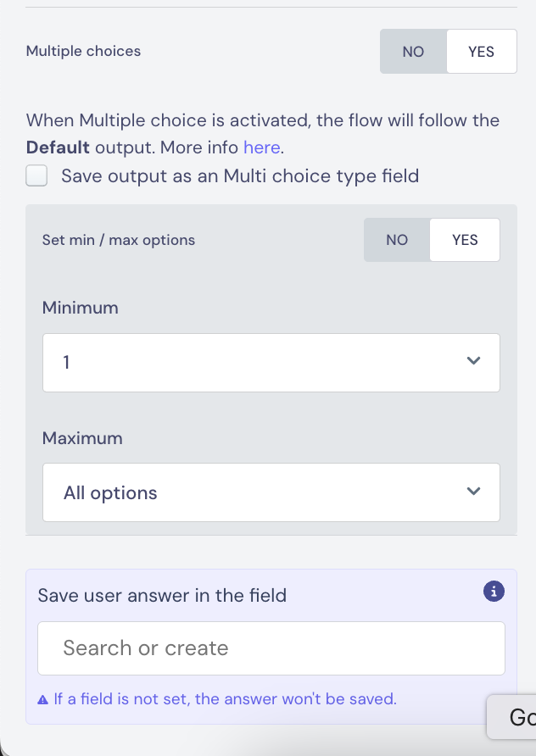Click the 'Save user answer in the field' heading
This screenshot has width=536, height=756.
coord(162,596)
